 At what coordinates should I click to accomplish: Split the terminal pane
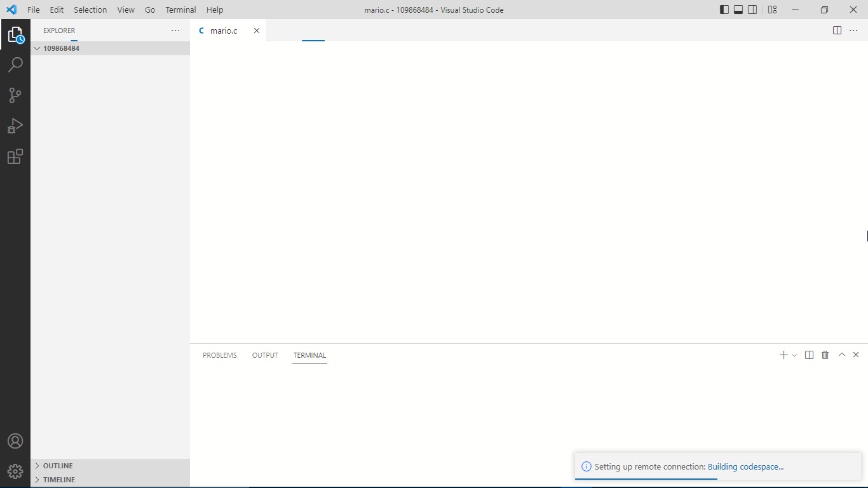pyautogui.click(x=809, y=355)
